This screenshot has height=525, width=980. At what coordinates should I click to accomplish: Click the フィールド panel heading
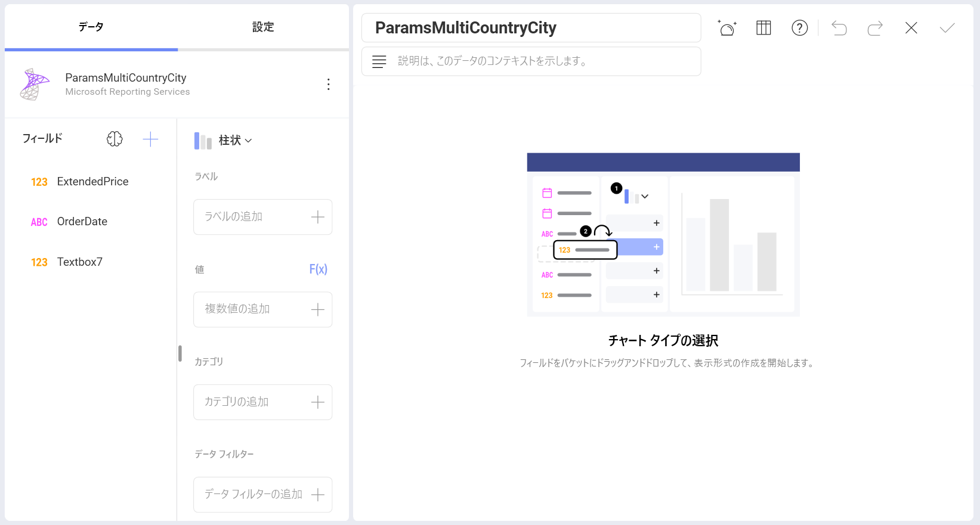(42, 138)
